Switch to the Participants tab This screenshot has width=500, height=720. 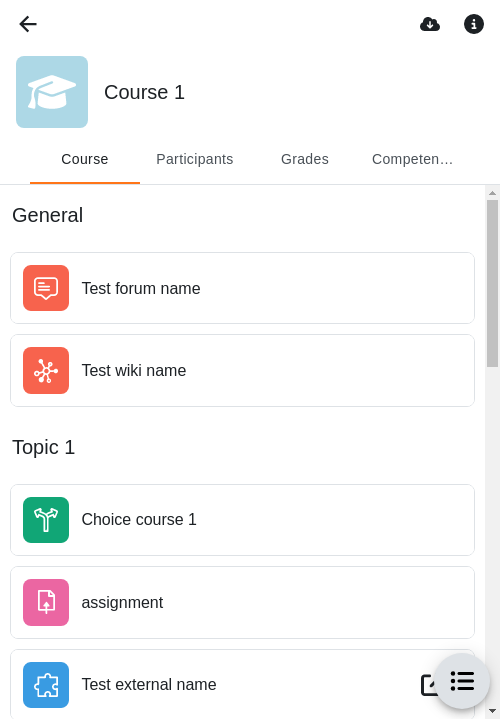coord(195,159)
